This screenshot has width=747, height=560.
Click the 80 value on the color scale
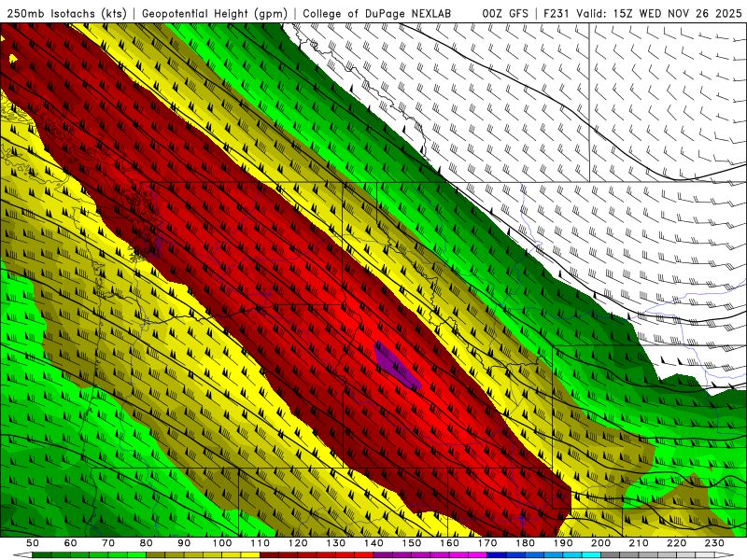[147, 543]
